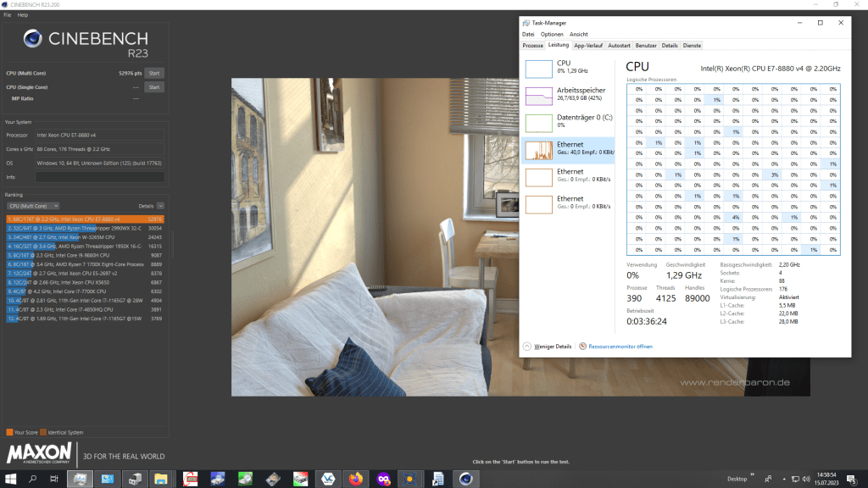Expand the Desktop toolbar chevron
868x488 pixels.
753,474
